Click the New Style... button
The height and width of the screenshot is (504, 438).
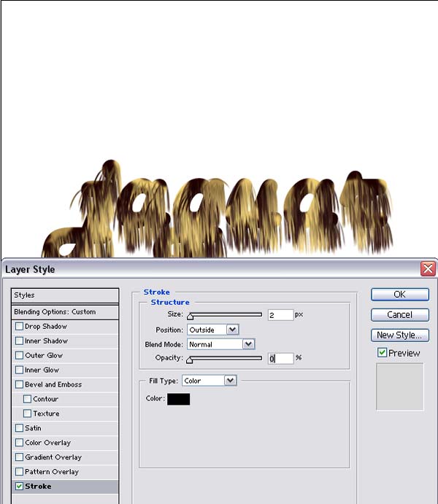coord(400,336)
